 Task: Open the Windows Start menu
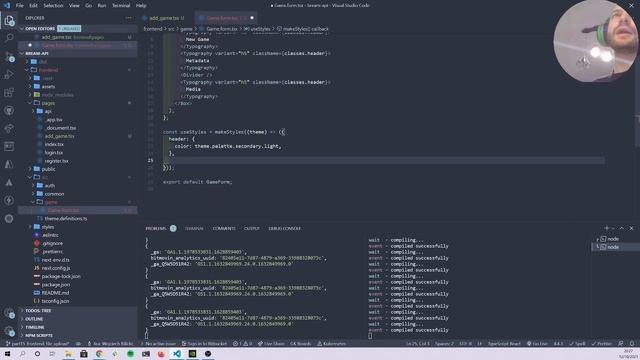tap(7, 354)
